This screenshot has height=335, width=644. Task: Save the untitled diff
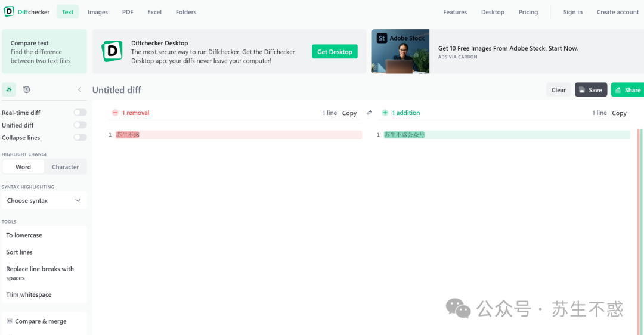pyautogui.click(x=591, y=90)
